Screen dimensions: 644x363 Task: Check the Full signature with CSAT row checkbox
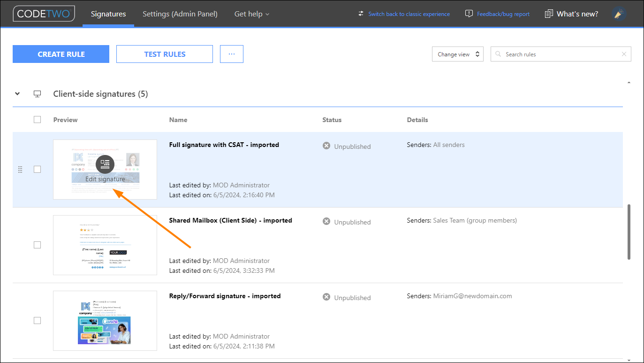38,170
